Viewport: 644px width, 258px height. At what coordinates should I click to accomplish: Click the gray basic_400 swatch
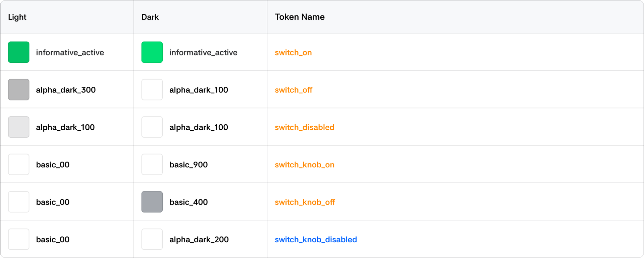[x=152, y=202]
